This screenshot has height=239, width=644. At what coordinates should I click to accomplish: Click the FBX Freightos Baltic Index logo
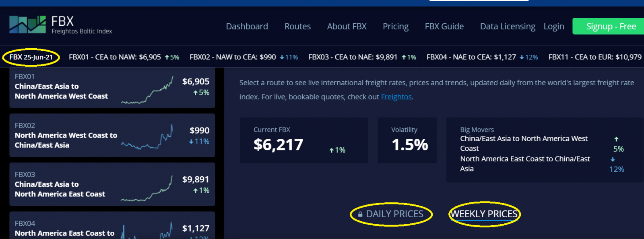[x=60, y=25]
